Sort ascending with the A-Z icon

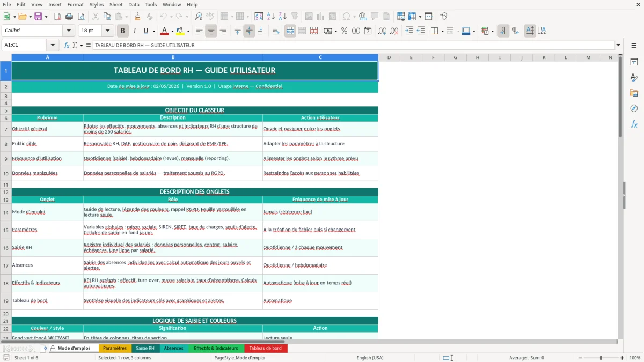coord(271,17)
